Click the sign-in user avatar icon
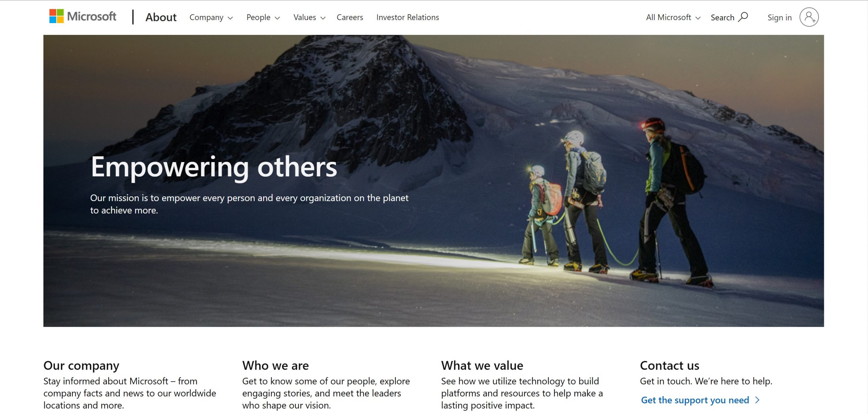This screenshot has height=414, width=868. (809, 17)
